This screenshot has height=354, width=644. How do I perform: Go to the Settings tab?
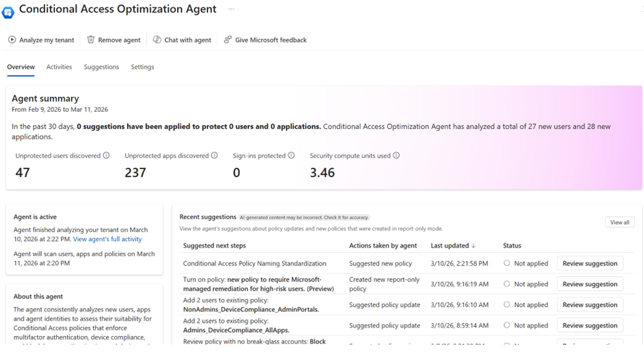pos(142,67)
